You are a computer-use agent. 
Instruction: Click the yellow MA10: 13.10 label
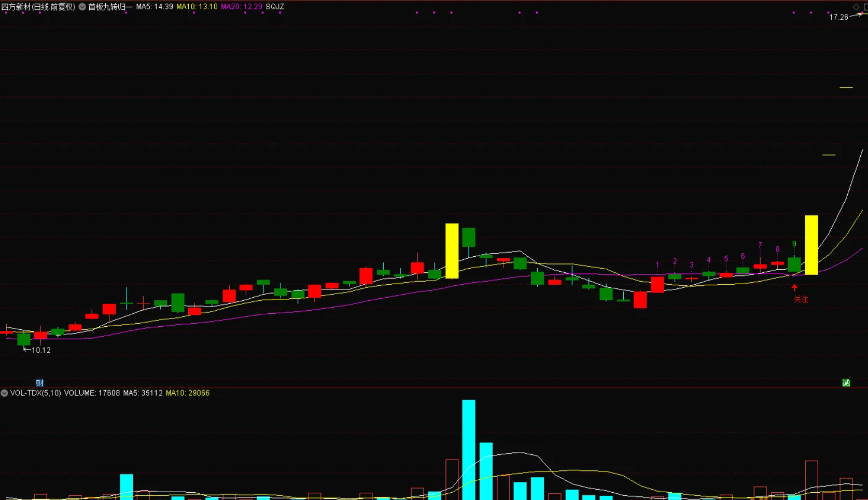197,7
